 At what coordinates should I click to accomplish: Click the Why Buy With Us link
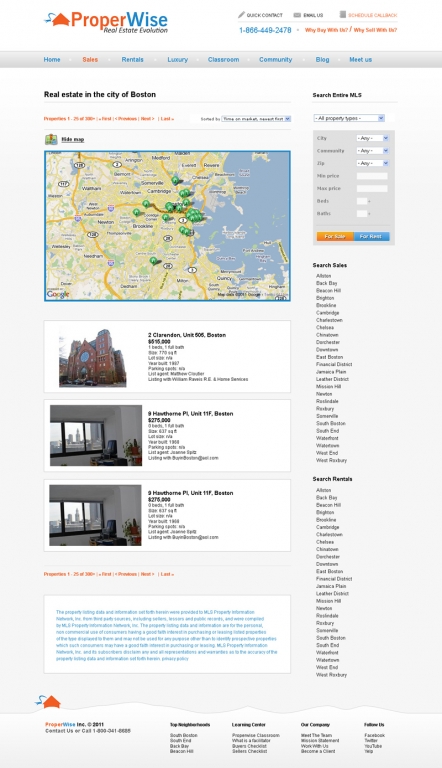point(326,30)
